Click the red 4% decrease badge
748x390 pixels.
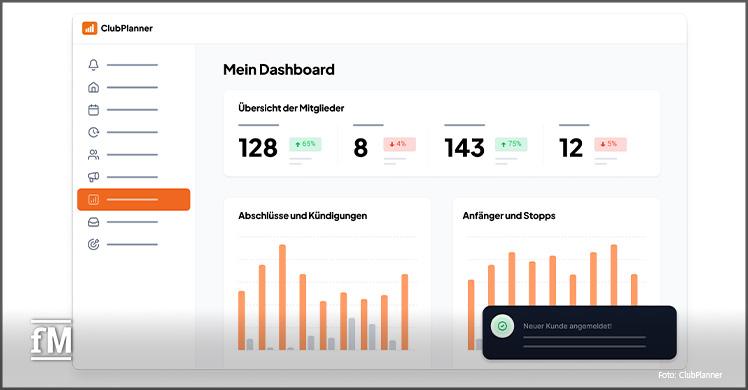point(399,144)
